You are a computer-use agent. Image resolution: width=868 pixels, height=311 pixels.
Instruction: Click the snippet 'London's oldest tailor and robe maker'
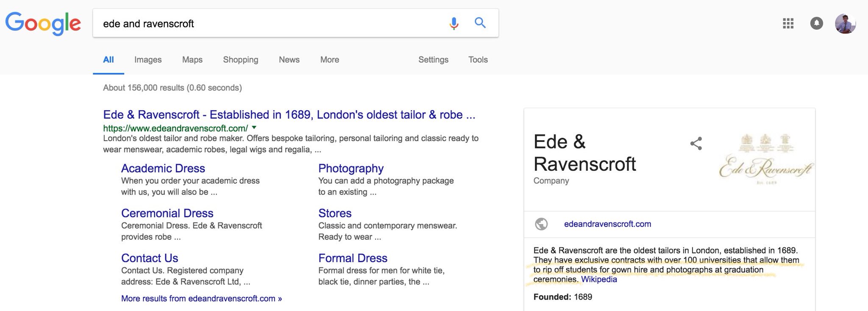pos(291,144)
